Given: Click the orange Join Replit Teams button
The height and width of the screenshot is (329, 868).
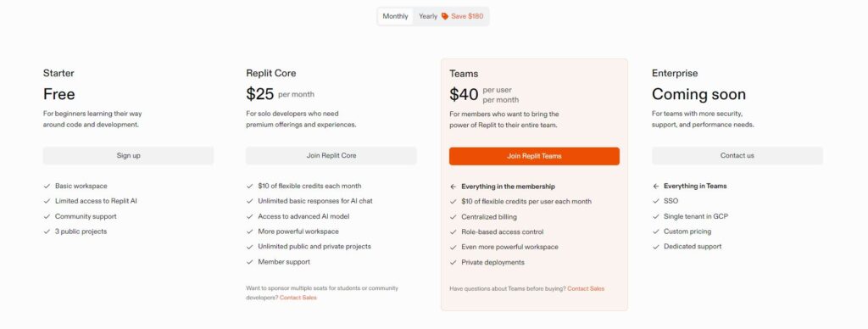Looking at the screenshot, I should pyautogui.click(x=534, y=156).
